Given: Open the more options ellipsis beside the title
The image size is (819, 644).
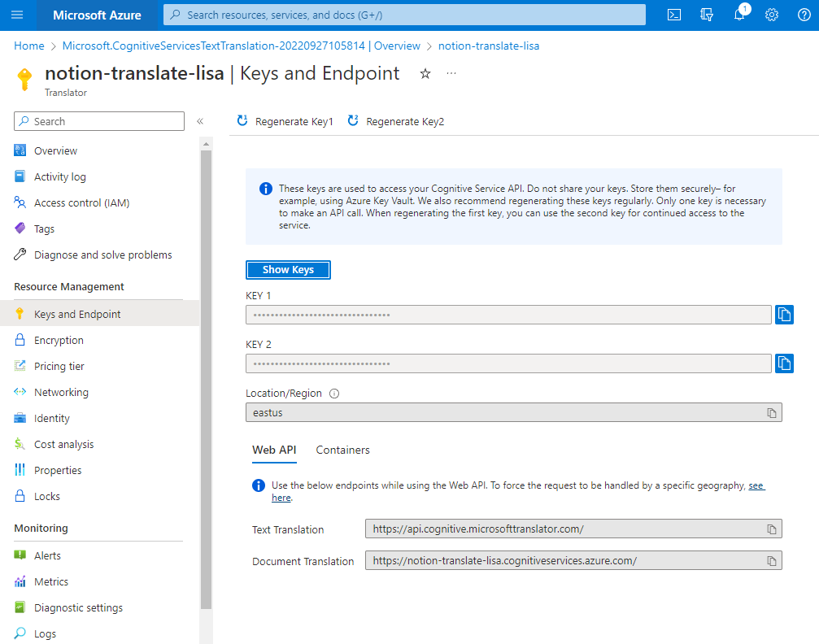Looking at the screenshot, I should 451,74.
